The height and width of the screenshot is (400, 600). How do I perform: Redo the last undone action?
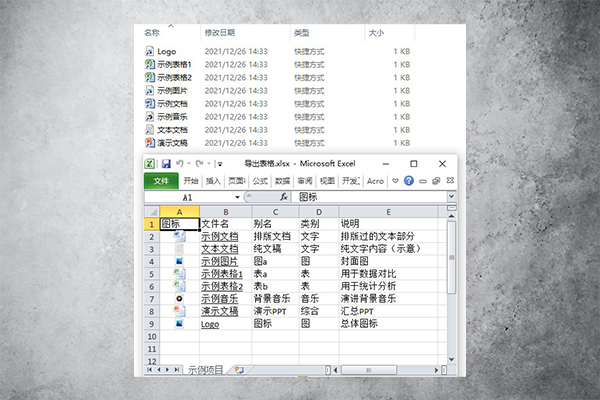tap(199, 163)
